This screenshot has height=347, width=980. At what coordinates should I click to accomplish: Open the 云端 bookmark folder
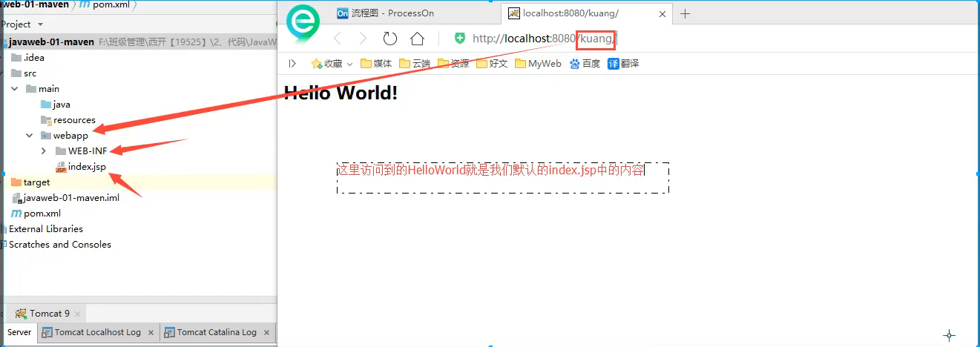[x=415, y=64]
